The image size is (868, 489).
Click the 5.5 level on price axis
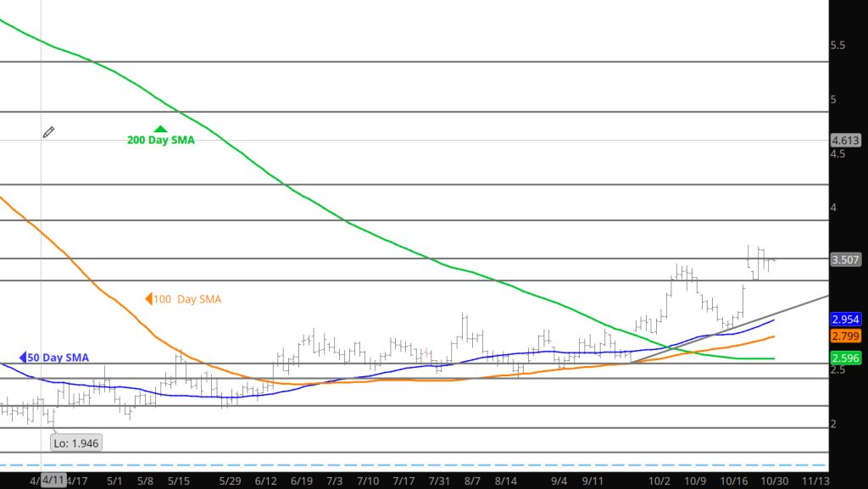837,45
